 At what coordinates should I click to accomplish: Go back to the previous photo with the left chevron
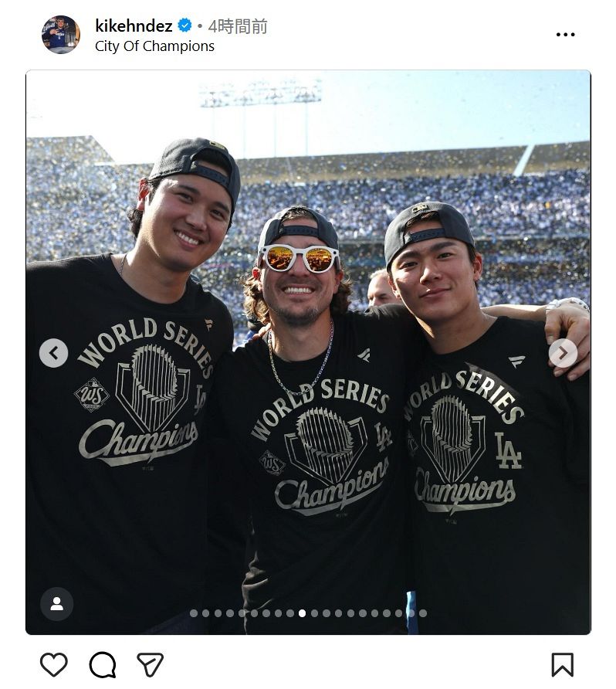(53, 353)
